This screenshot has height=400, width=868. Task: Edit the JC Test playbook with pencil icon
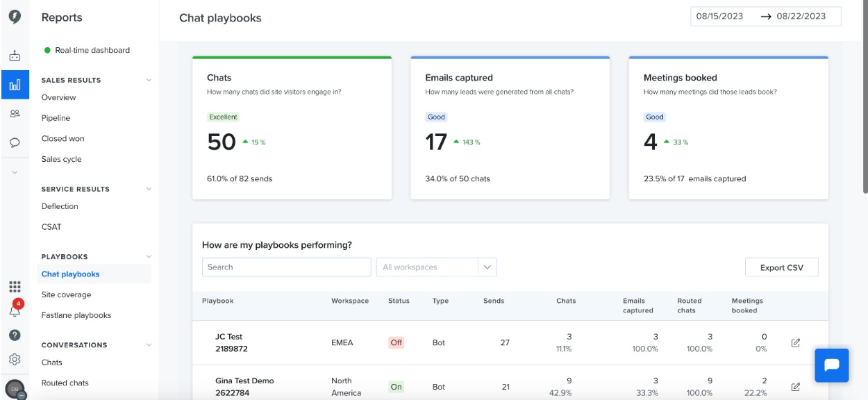(796, 342)
